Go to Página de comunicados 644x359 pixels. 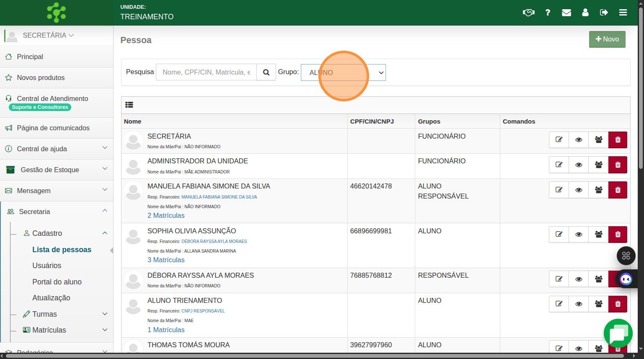coord(53,128)
